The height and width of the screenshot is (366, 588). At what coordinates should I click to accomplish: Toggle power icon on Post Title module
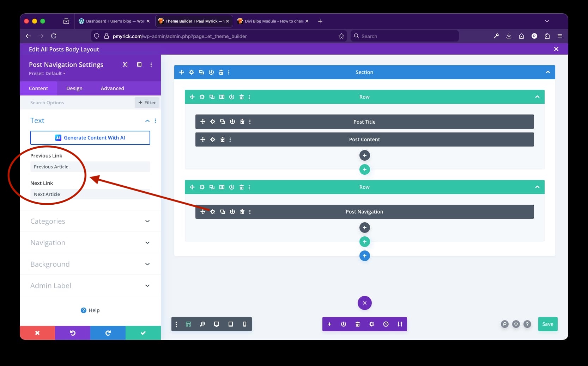click(x=232, y=122)
